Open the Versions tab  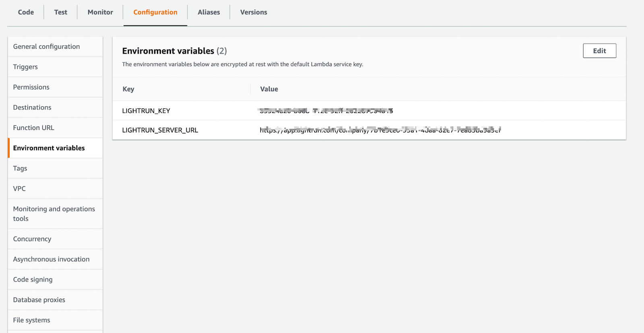[x=254, y=12]
